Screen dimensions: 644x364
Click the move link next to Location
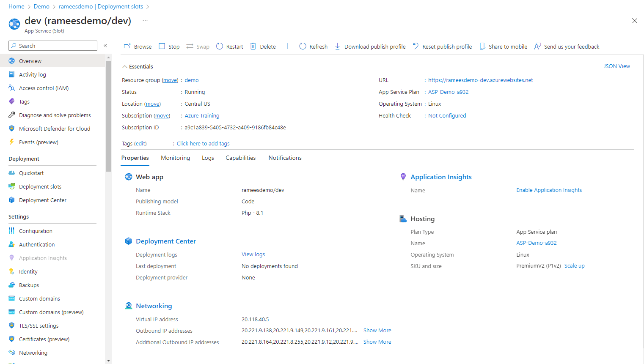pyautogui.click(x=153, y=104)
